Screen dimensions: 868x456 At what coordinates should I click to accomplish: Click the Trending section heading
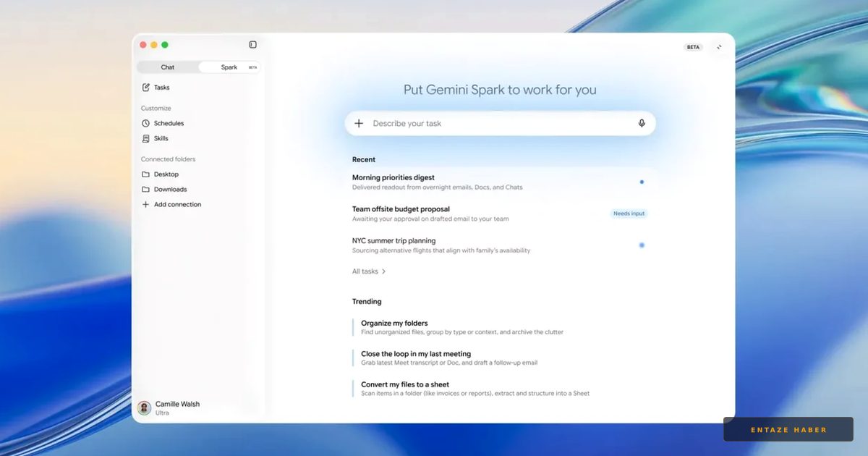point(367,302)
